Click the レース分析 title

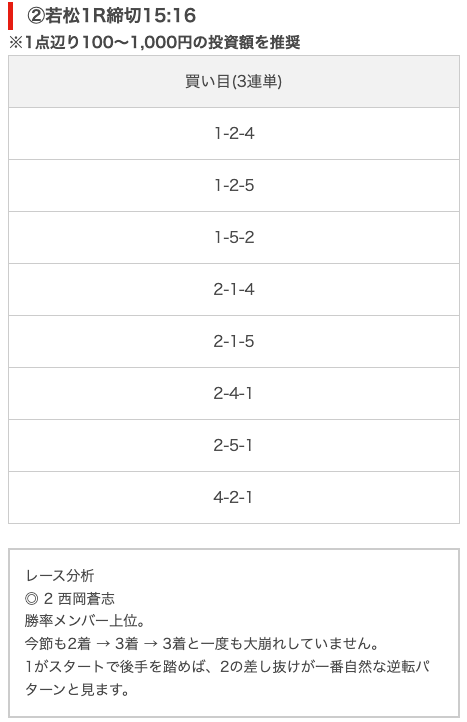point(60,576)
